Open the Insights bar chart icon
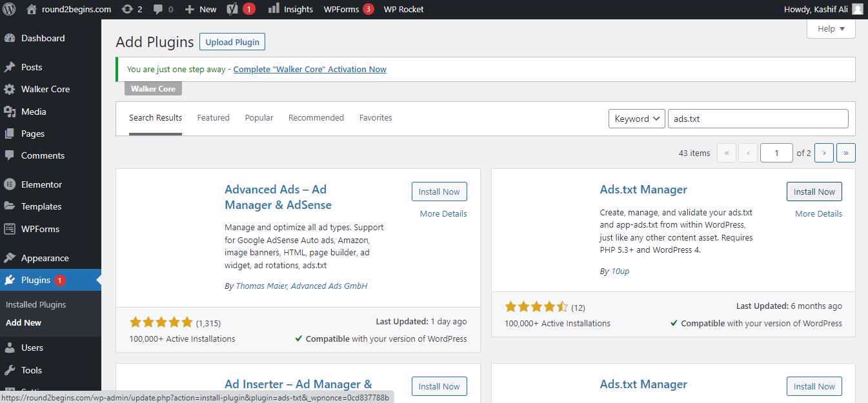Screen dimensions: 868x403 (x=274, y=8)
